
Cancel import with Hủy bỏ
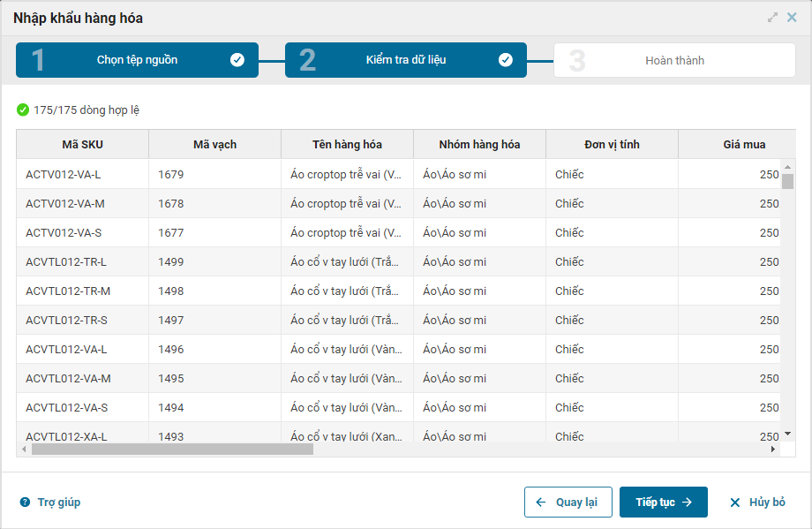pos(757,503)
